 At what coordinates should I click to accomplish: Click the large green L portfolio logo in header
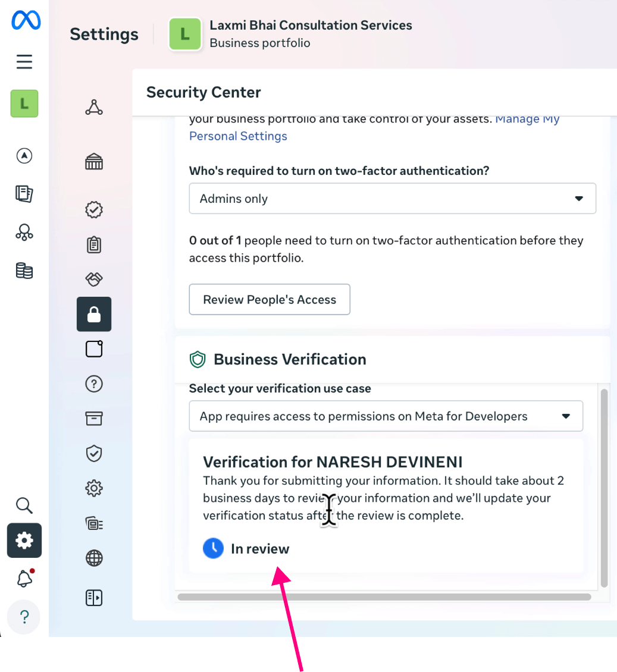pyautogui.click(x=185, y=34)
